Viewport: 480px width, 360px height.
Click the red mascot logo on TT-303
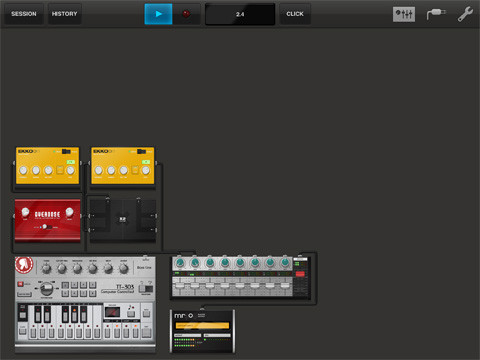24,265
